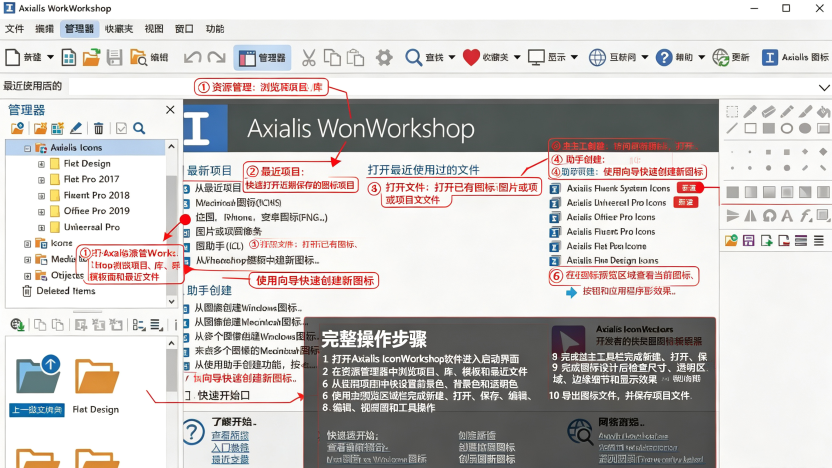
Task: Expand the Flat Design tree node
Action: coord(41,164)
